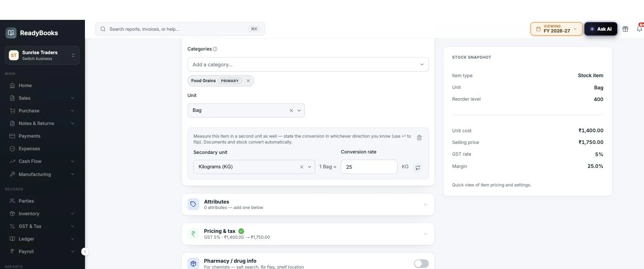Click the ReadyBooks logo icon
Screen dimensions: 644x269
[11, 33]
